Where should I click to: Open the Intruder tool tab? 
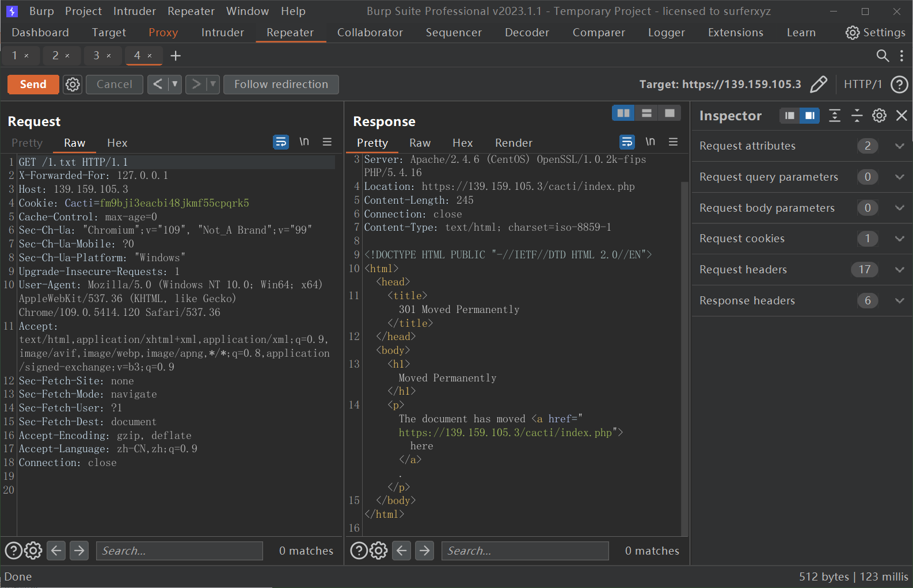click(x=222, y=33)
